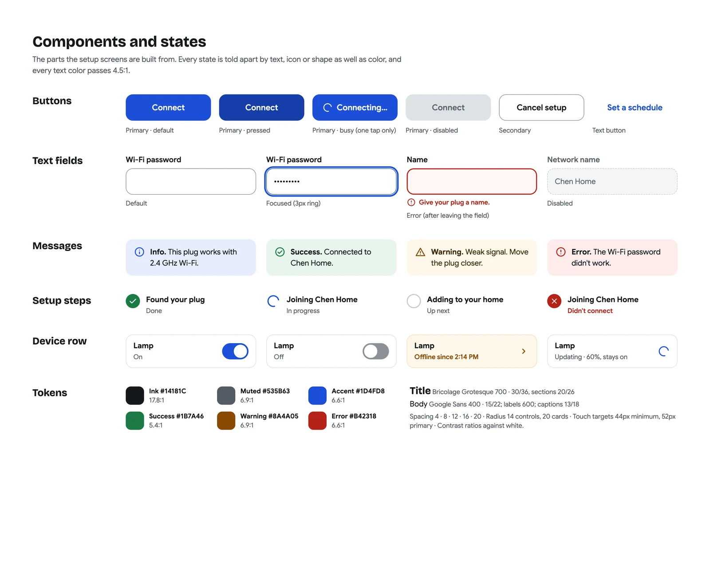710x588 pixels.
Task: Open the offline Lamp row chevron
Action: (x=524, y=351)
